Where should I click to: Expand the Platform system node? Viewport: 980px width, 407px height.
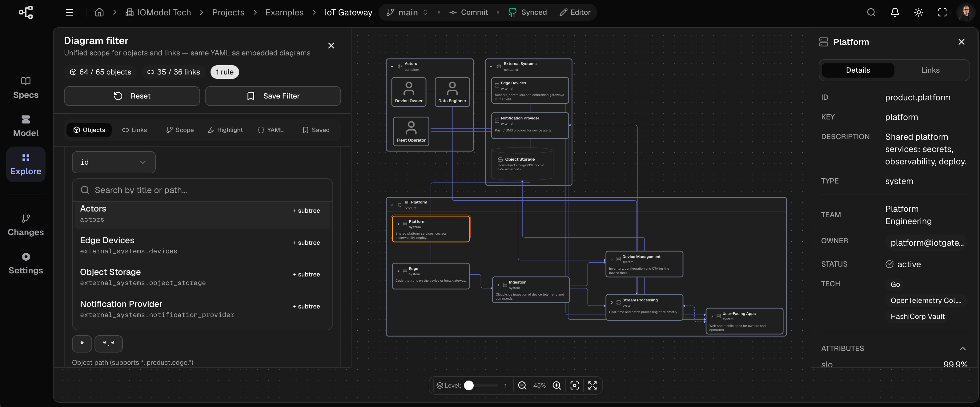(x=398, y=224)
